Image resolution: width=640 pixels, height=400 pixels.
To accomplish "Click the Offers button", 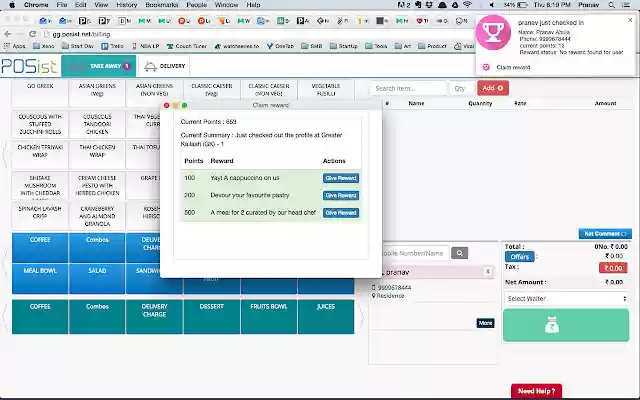I will pyautogui.click(x=520, y=257).
